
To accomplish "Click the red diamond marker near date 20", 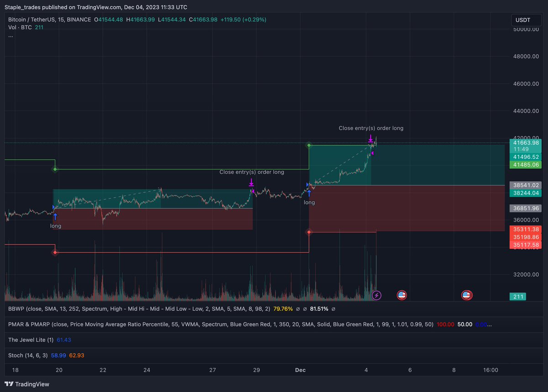I will (55, 252).
